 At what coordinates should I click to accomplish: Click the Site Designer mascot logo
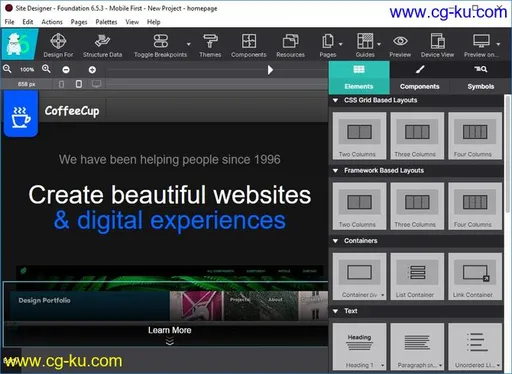pos(20,44)
